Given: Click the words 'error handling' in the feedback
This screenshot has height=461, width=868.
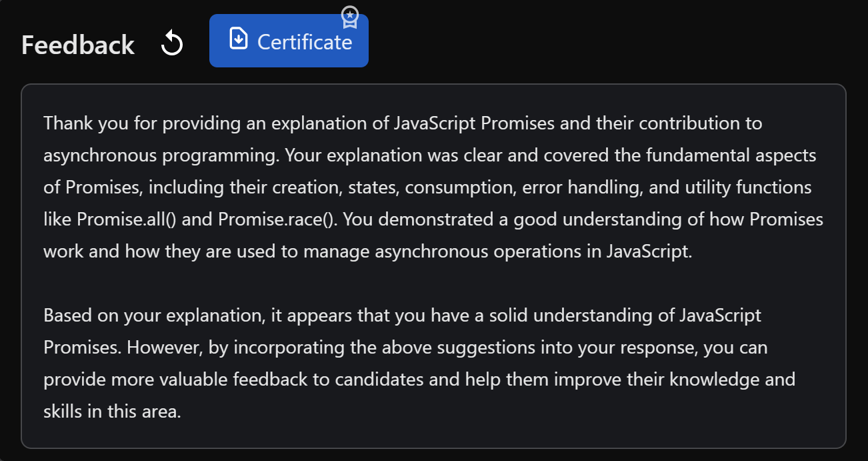Looking at the screenshot, I should pyautogui.click(x=581, y=187).
